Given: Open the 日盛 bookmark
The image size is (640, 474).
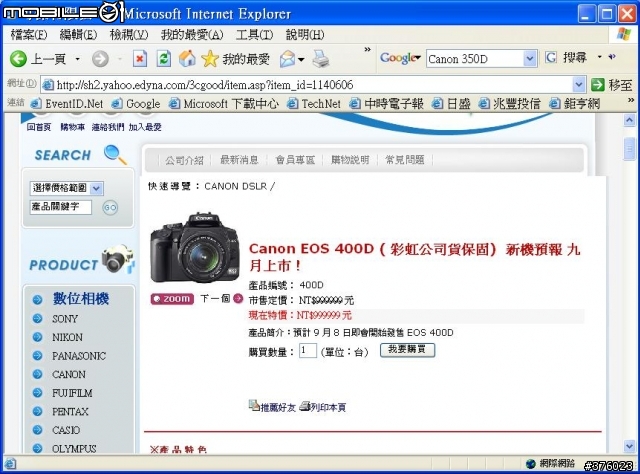Looking at the screenshot, I should click(x=451, y=104).
